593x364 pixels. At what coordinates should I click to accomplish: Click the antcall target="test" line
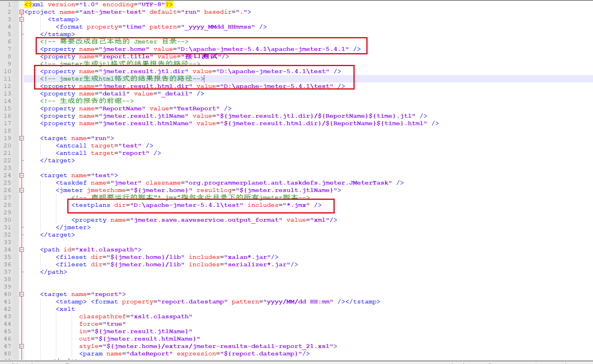104,145
